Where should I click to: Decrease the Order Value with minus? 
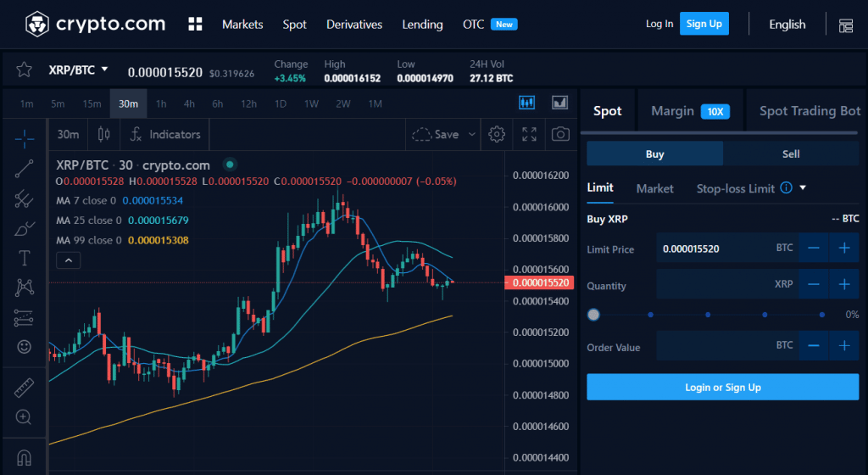814,345
